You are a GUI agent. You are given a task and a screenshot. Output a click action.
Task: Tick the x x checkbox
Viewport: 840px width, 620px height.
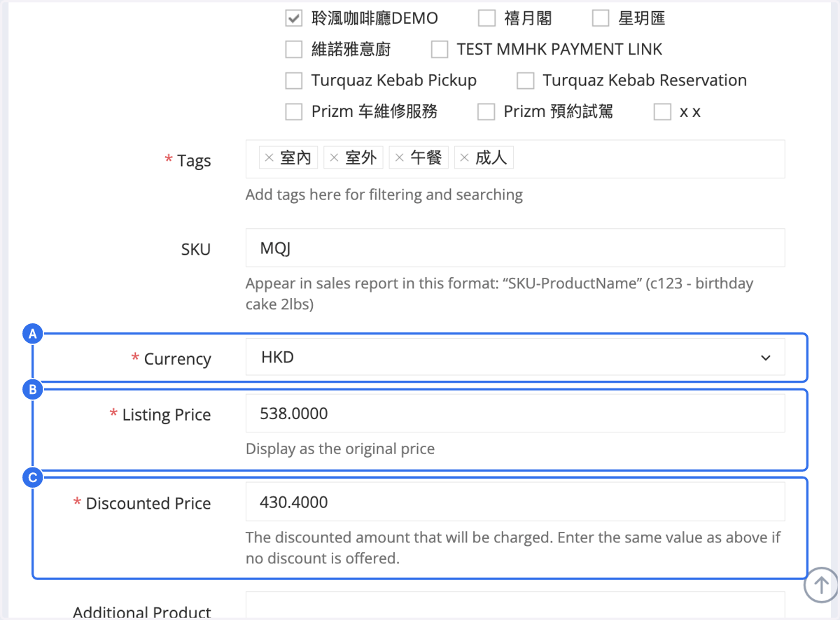click(662, 111)
